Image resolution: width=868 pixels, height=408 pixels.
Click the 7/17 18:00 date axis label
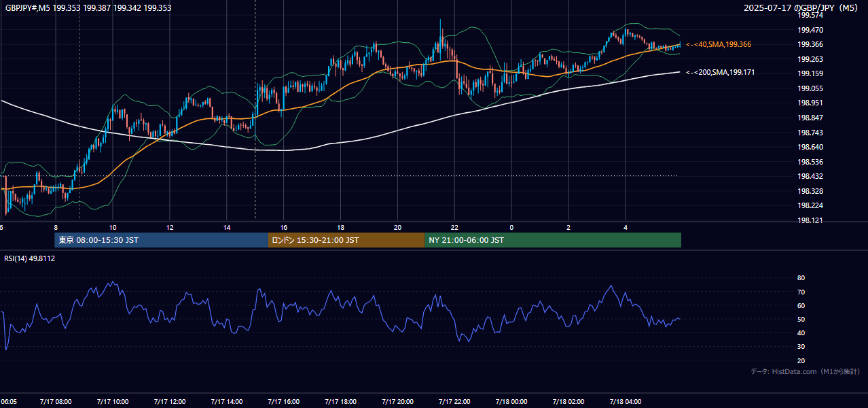point(341,402)
